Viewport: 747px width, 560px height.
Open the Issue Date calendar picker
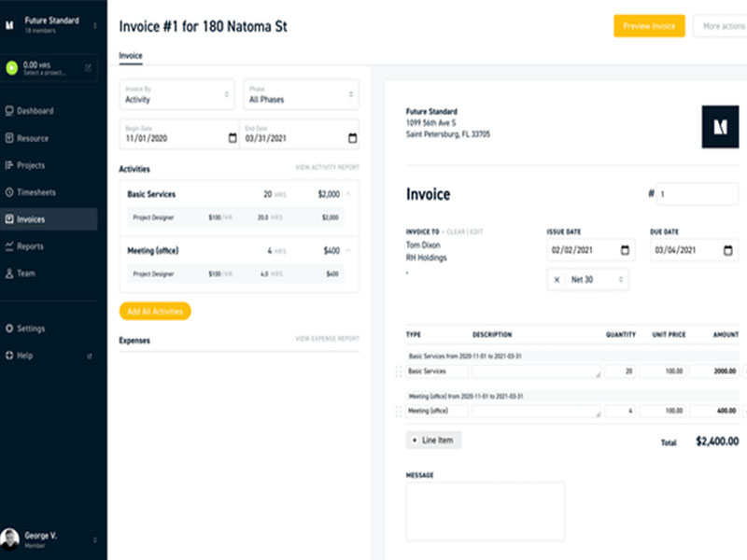tap(624, 250)
